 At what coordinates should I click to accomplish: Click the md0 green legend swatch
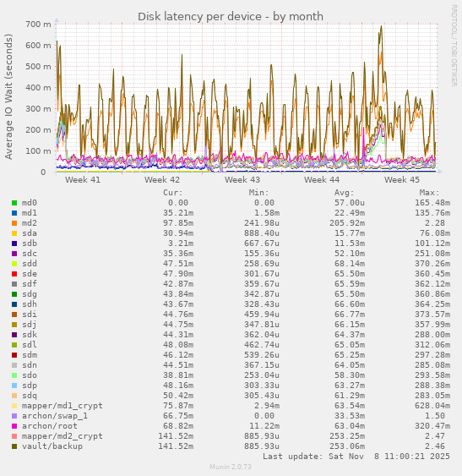click(14, 203)
